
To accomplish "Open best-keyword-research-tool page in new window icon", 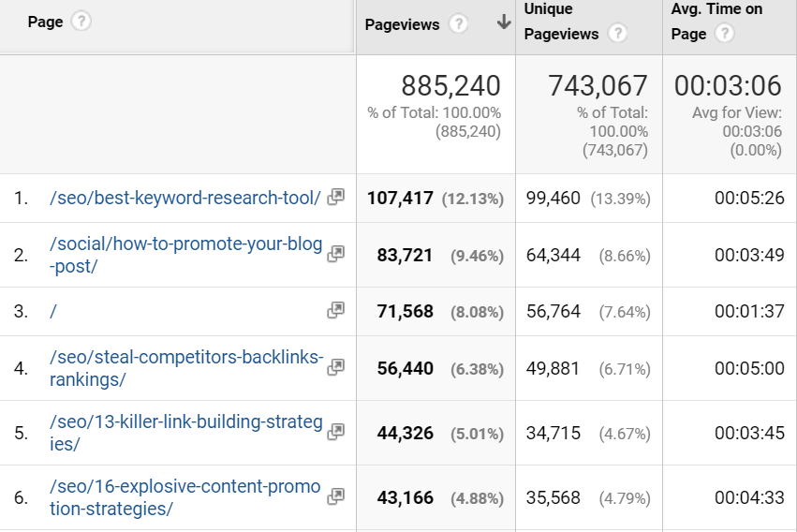I will tap(335, 197).
